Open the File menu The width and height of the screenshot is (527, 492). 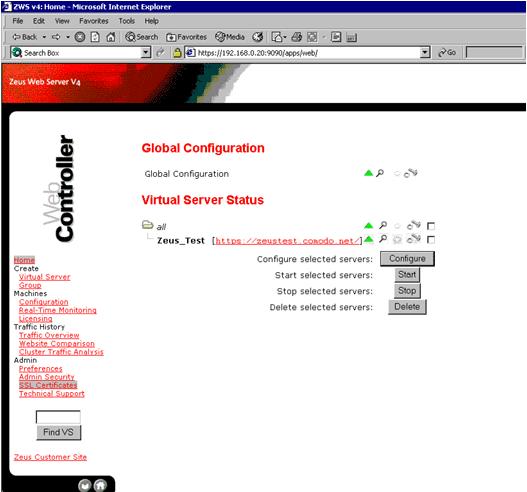tap(17, 21)
